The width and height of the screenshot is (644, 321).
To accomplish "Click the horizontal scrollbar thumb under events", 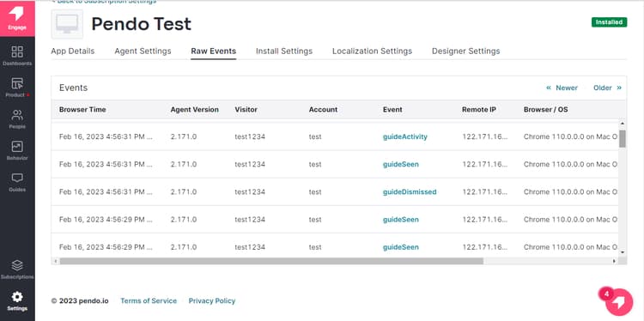I will pyautogui.click(x=271, y=261).
